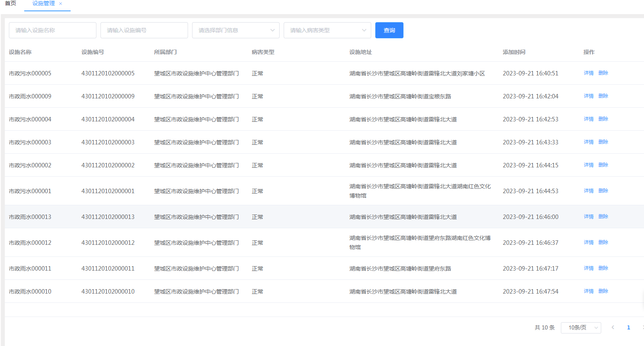The image size is (644, 346).
Task: Click 删除 on the 市政雨水000013 row
Action: click(x=603, y=217)
